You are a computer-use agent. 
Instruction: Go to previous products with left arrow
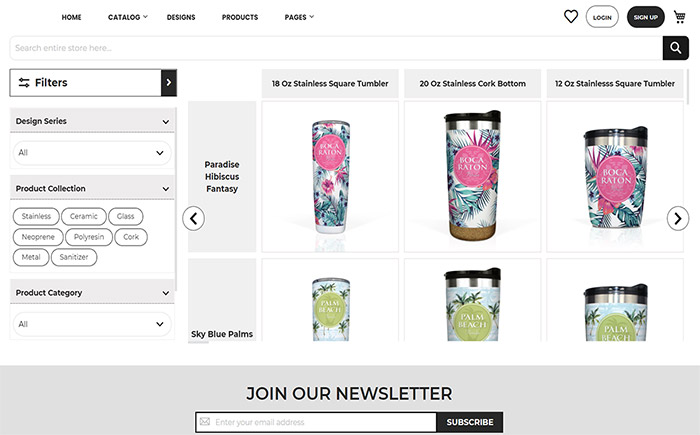tap(193, 218)
